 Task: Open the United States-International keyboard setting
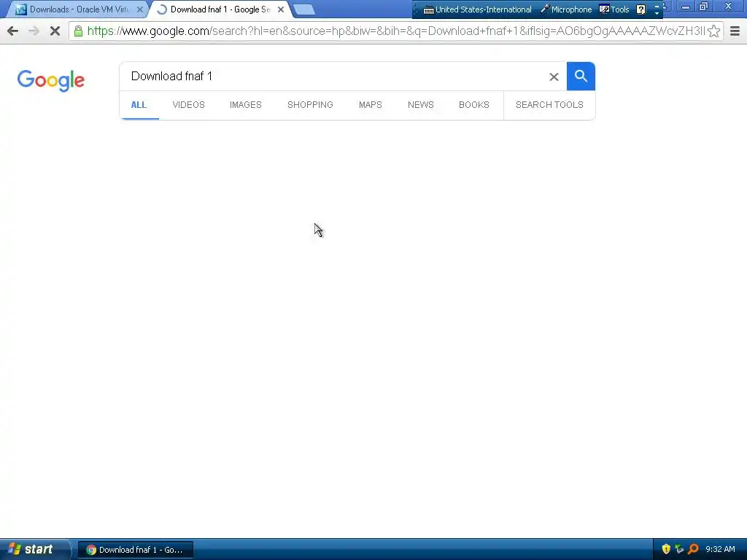pyautogui.click(x=478, y=9)
